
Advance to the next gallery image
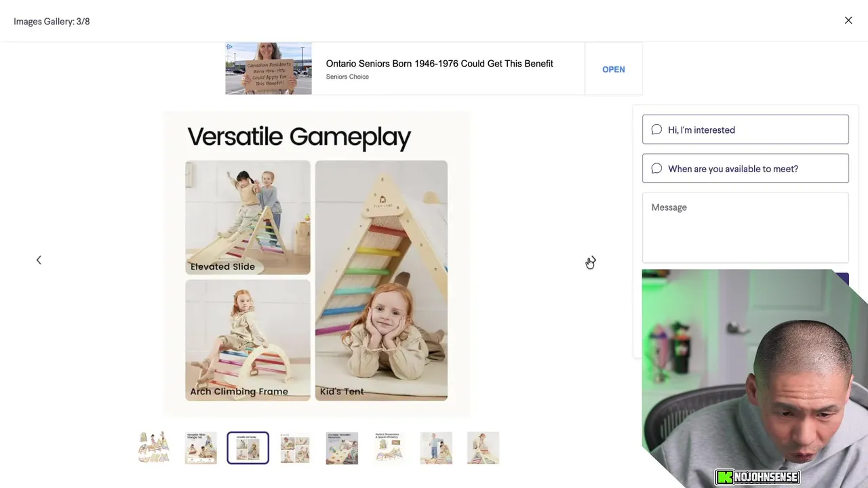click(593, 260)
